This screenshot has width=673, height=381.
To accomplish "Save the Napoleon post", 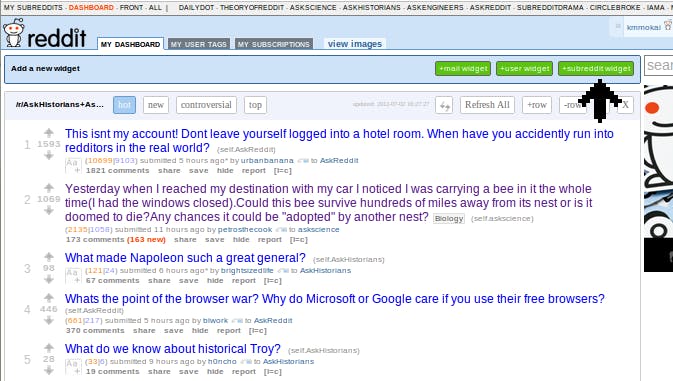I will click(x=188, y=281).
